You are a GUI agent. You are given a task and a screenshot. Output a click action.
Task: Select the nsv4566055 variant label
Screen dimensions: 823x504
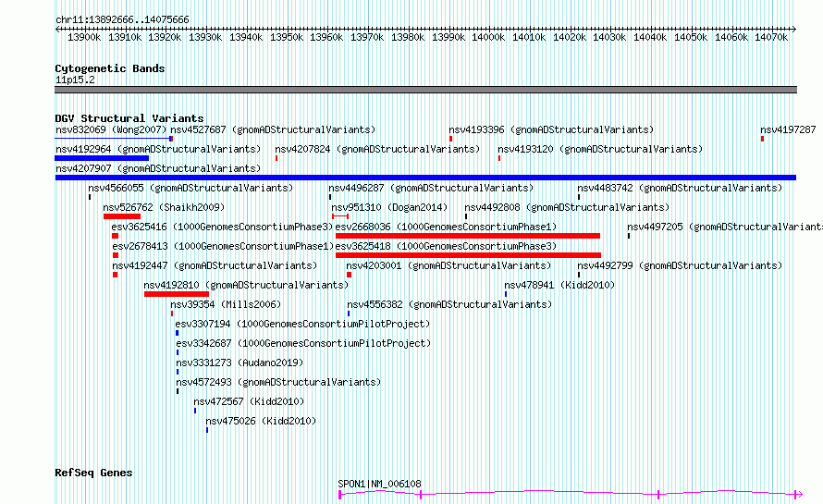click(190, 188)
